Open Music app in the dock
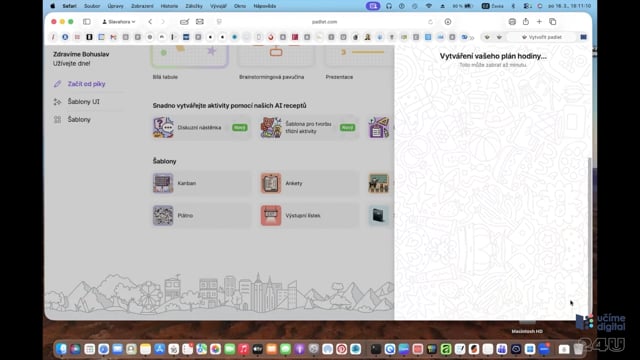 (243, 349)
